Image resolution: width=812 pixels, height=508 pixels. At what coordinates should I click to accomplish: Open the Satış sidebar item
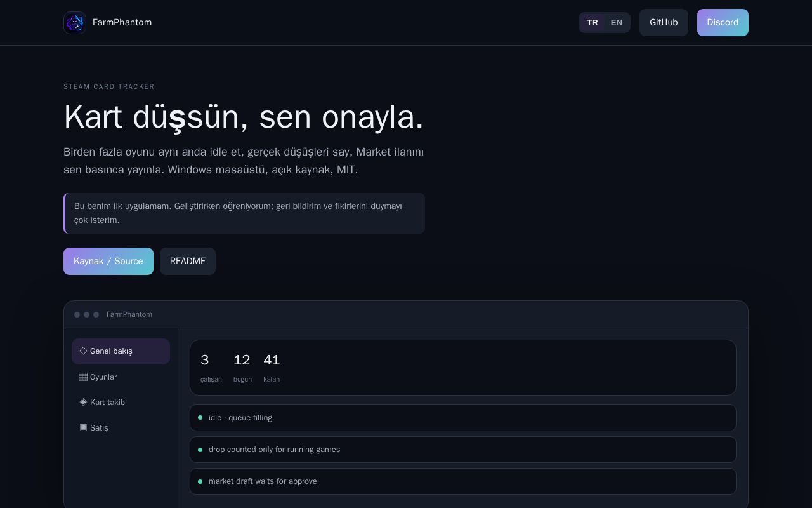point(121,428)
